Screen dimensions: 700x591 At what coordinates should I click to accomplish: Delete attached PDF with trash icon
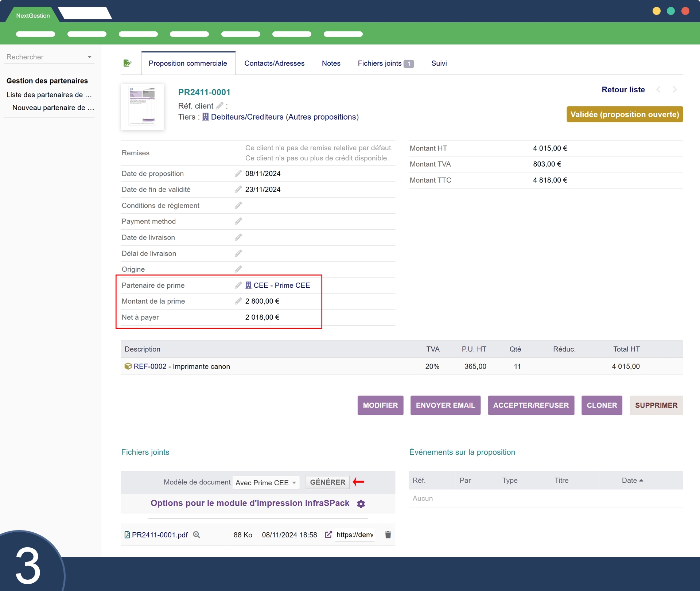click(x=388, y=534)
